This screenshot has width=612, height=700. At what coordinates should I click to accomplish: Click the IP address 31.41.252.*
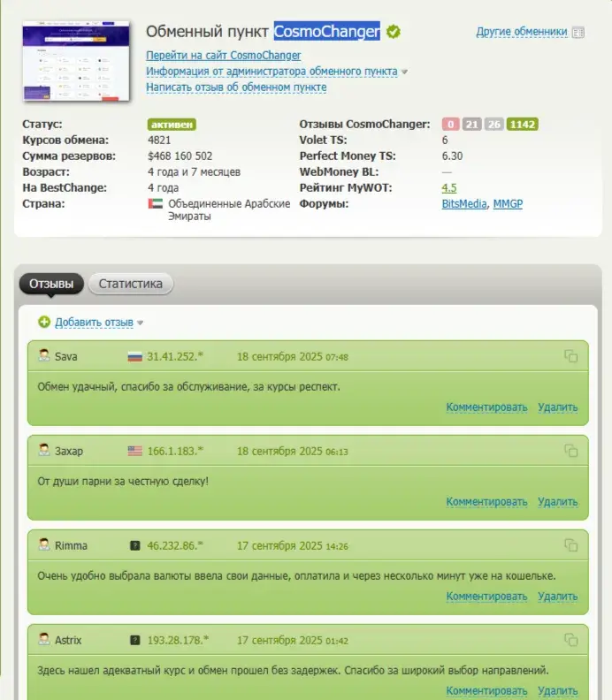coord(175,357)
